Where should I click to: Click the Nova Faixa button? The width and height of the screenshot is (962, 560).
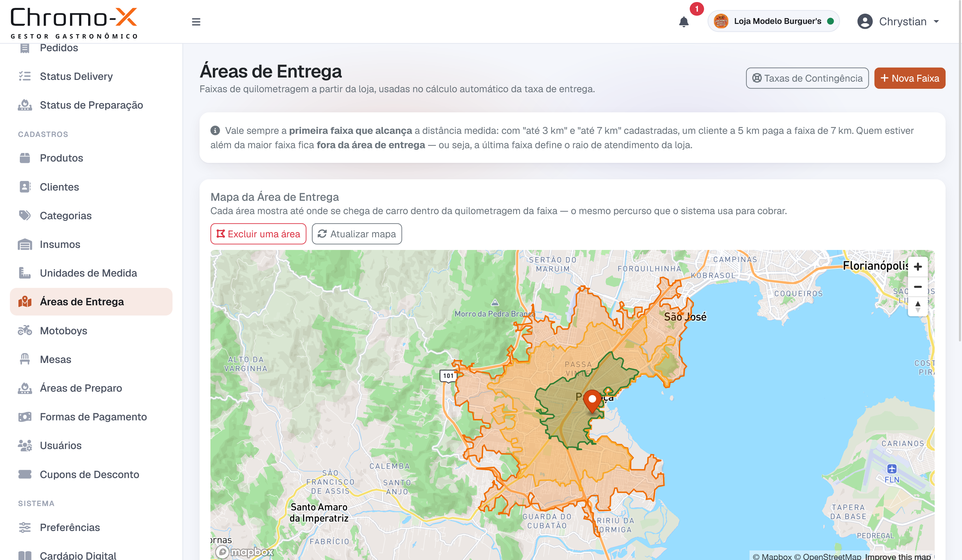point(910,78)
